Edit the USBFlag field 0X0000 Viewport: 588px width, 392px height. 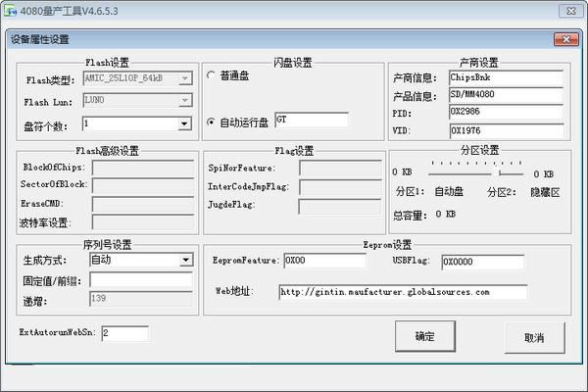pyautogui.click(x=483, y=263)
